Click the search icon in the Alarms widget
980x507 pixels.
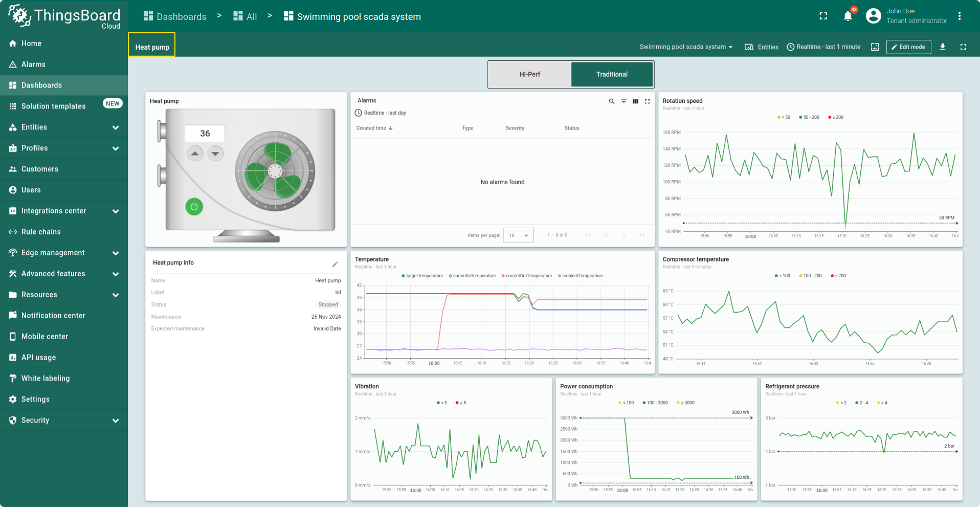(x=611, y=101)
